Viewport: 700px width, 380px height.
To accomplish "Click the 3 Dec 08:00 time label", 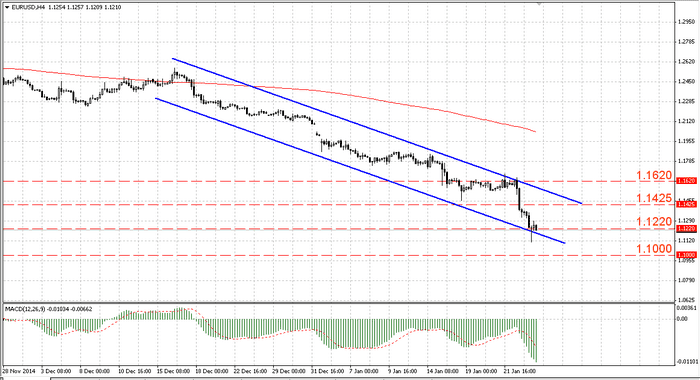I will pyautogui.click(x=56, y=371).
